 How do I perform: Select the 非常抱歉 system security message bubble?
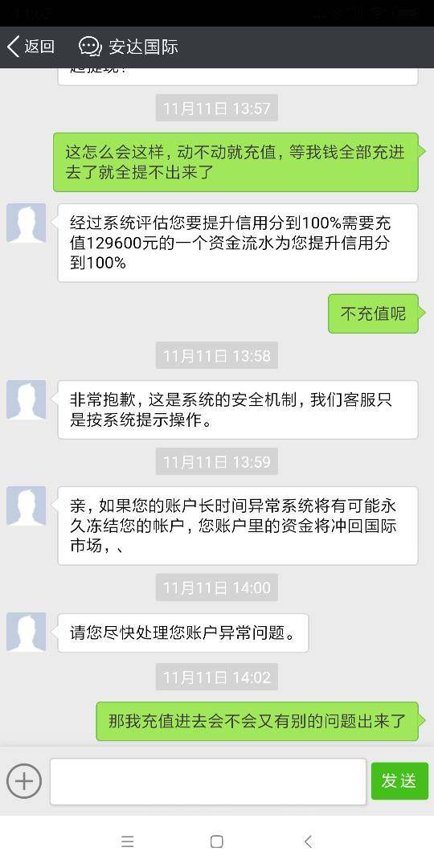tap(235, 410)
